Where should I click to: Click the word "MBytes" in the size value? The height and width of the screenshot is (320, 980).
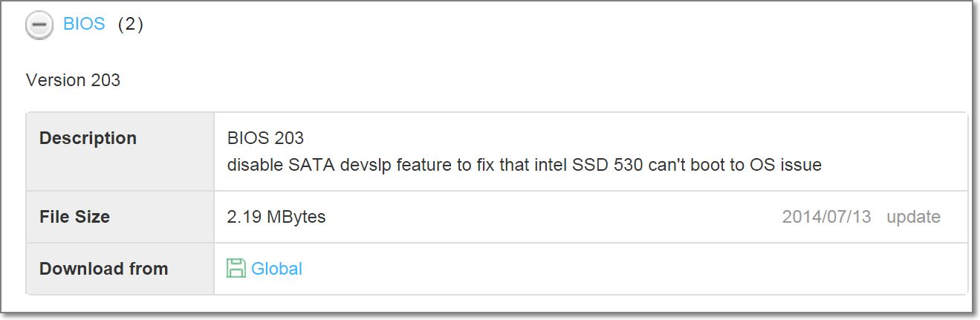tap(296, 217)
